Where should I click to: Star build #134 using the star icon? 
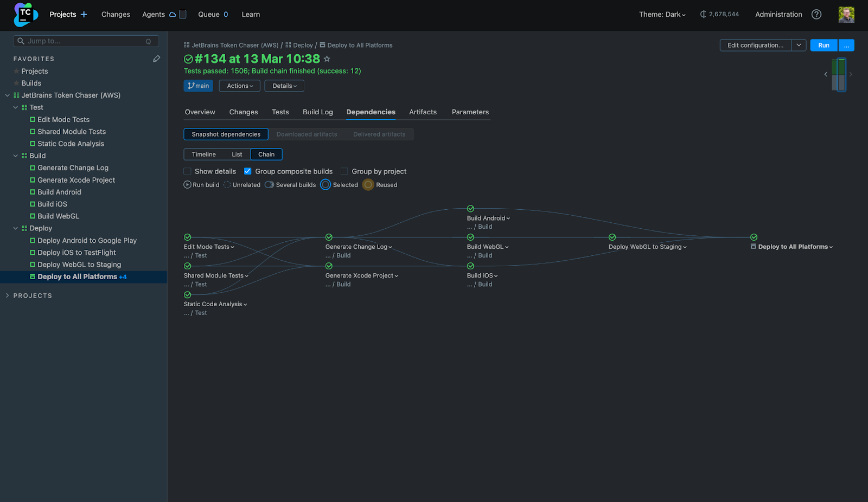pos(327,59)
